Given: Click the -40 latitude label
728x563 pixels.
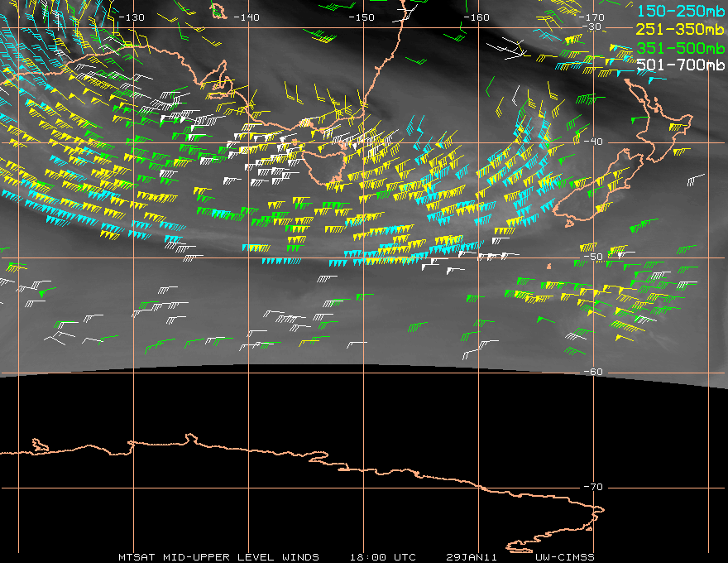Looking at the screenshot, I should click(593, 142).
